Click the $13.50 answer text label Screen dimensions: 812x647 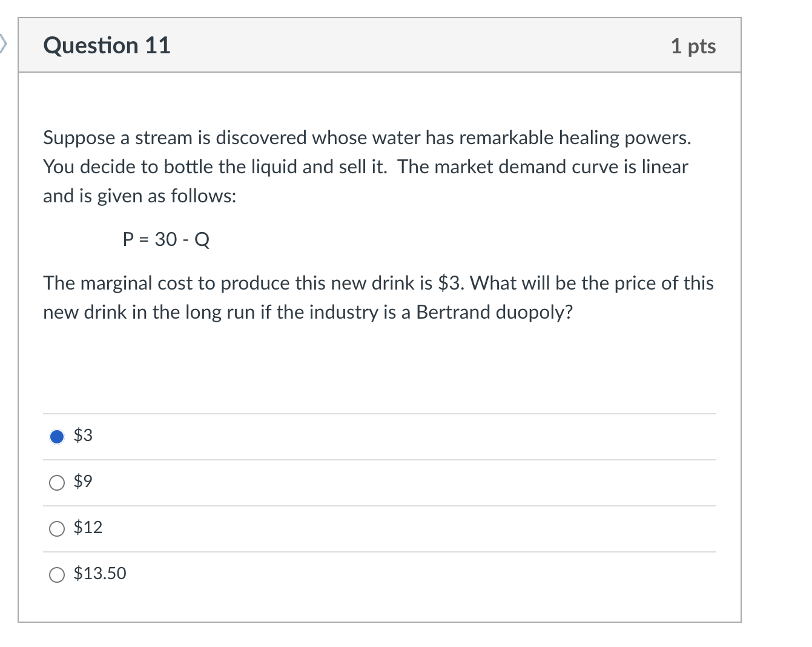[x=100, y=574]
